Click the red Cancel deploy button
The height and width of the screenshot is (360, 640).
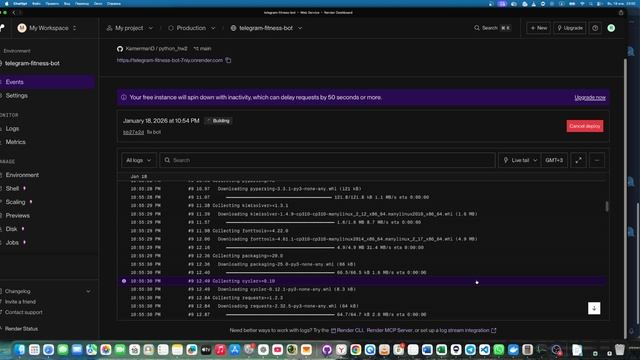tap(584, 126)
